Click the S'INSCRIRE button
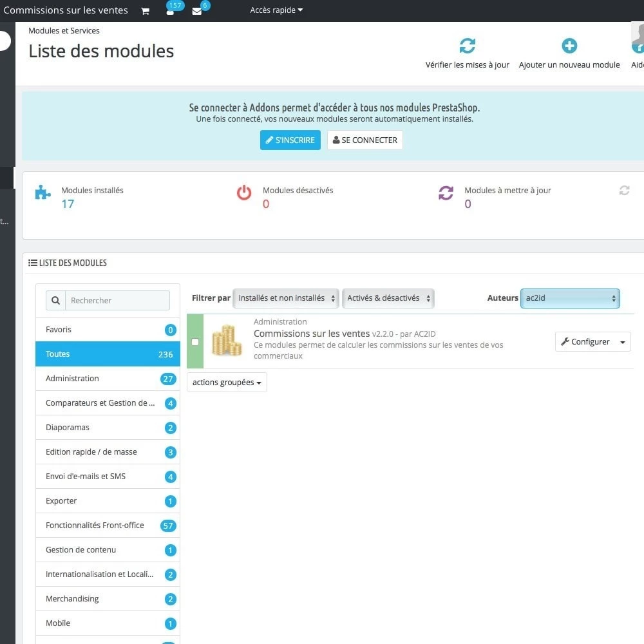 pos(290,140)
